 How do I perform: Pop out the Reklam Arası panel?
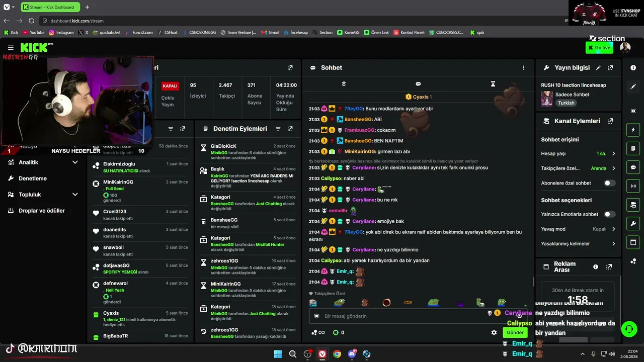coord(609,267)
